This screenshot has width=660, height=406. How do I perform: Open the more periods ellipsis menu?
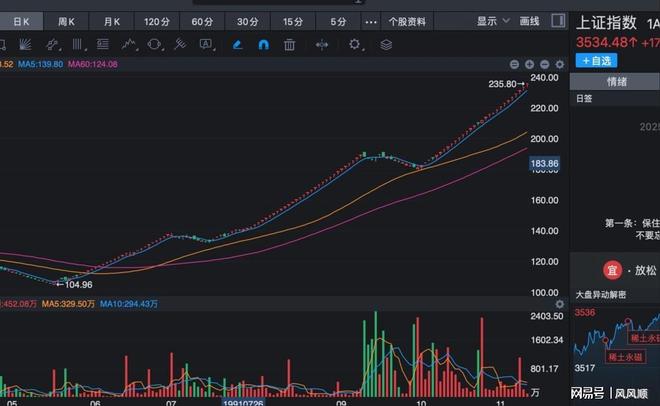coord(371,20)
